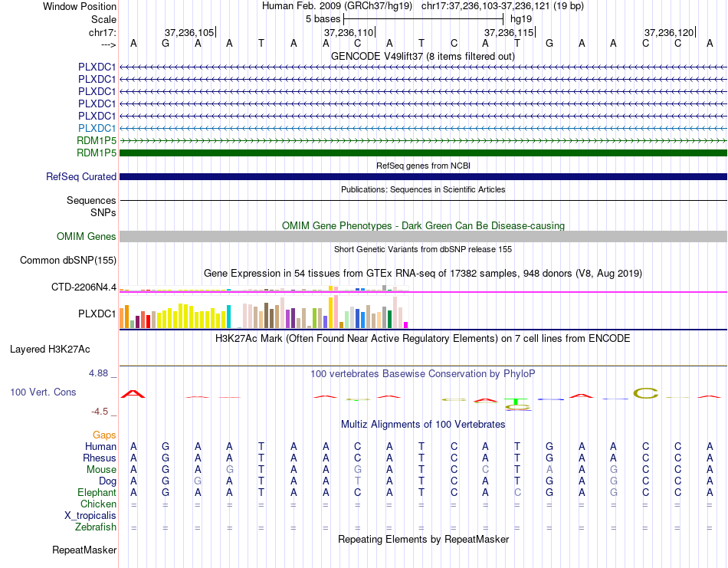Click the -4.5 lower scale value
This screenshot has height=568, width=728.
point(100,411)
